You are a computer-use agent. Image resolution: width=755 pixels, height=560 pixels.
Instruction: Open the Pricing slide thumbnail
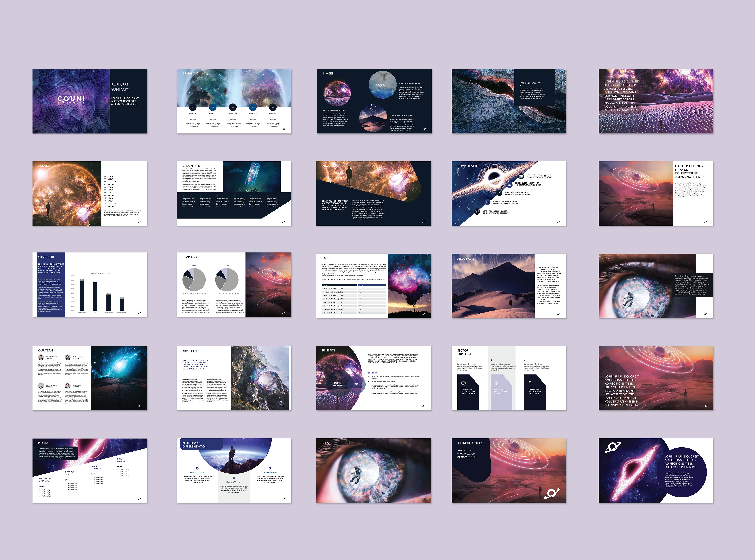[x=90, y=470]
